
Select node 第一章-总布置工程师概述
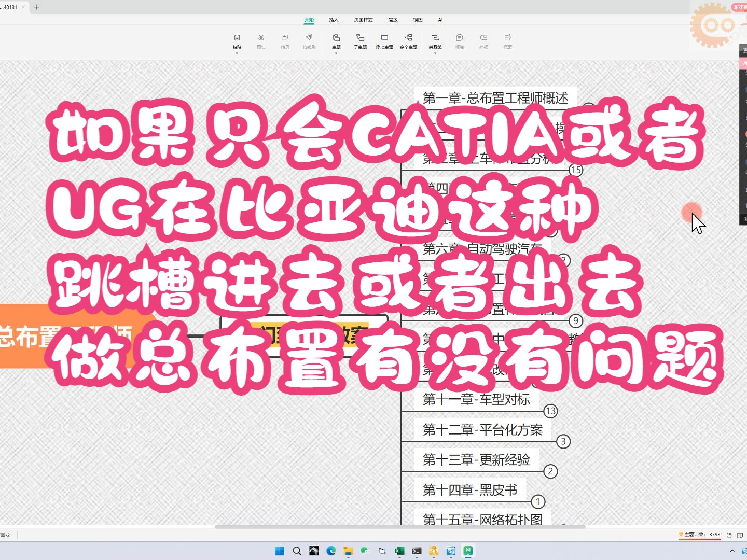pyautogui.click(x=495, y=97)
